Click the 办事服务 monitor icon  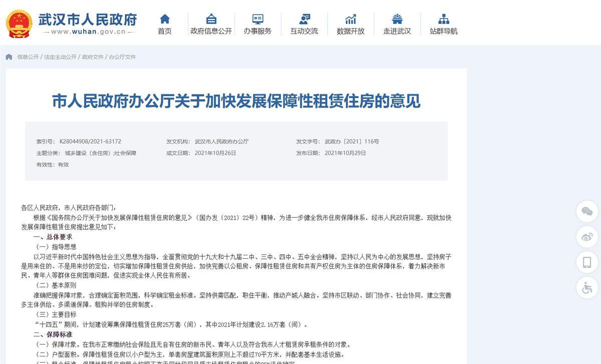pos(257,20)
